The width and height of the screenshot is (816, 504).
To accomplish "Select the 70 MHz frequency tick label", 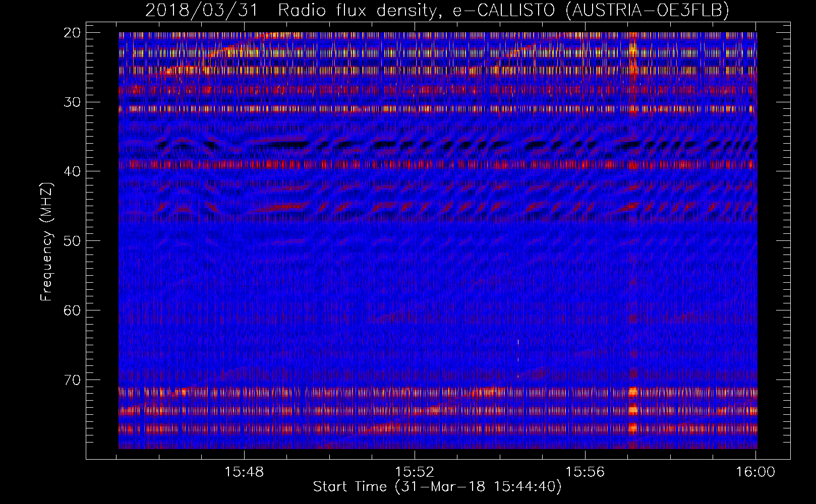I will pyautogui.click(x=73, y=380).
